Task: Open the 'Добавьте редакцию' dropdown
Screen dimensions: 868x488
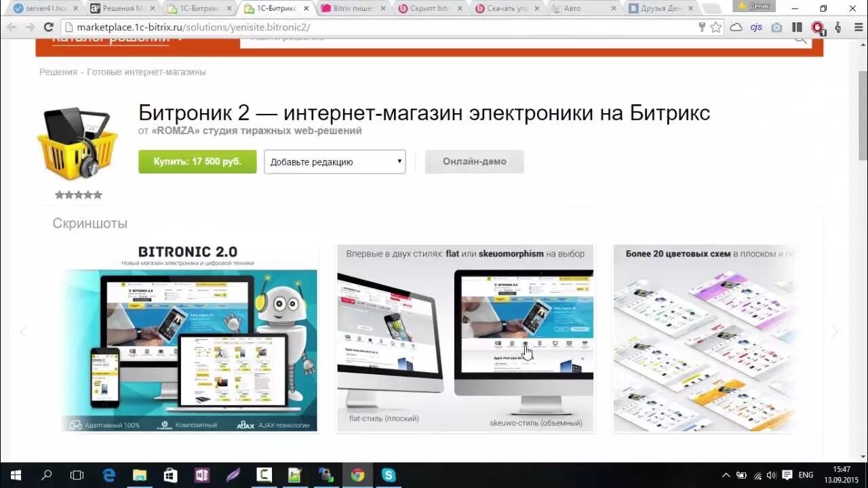Action: 335,162
